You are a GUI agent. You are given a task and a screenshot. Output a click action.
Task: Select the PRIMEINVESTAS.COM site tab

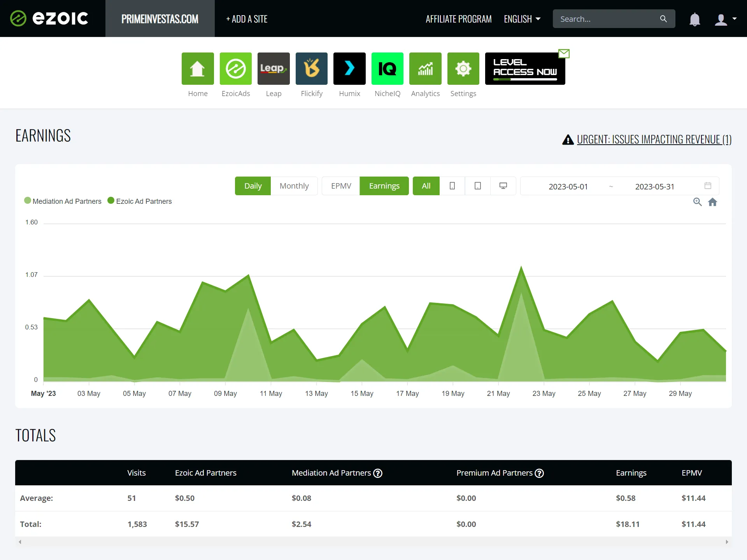[160, 19]
